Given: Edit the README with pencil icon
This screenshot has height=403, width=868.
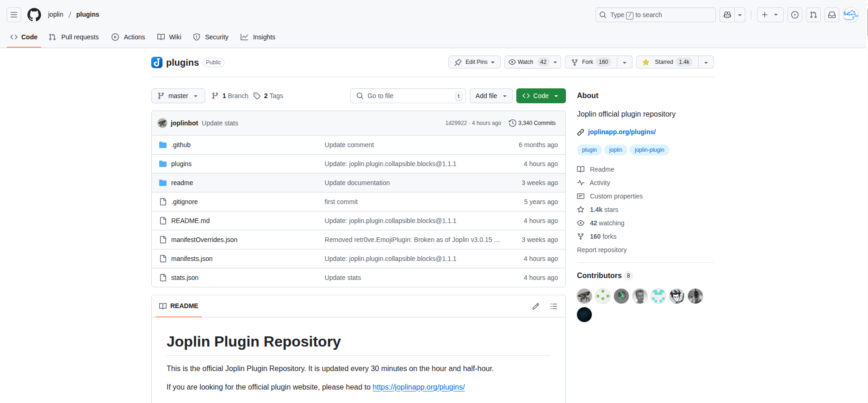Looking at the screenshot, I should pos(536,306).
